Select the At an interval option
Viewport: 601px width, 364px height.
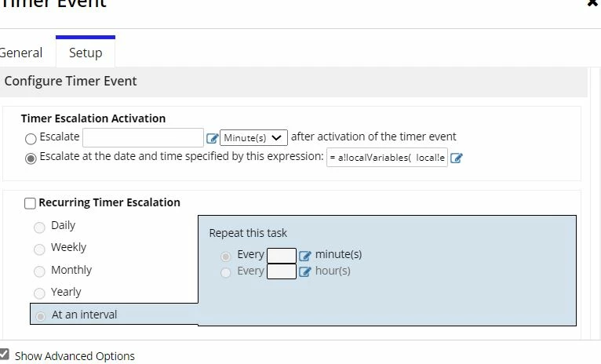(x=40, y=316)
